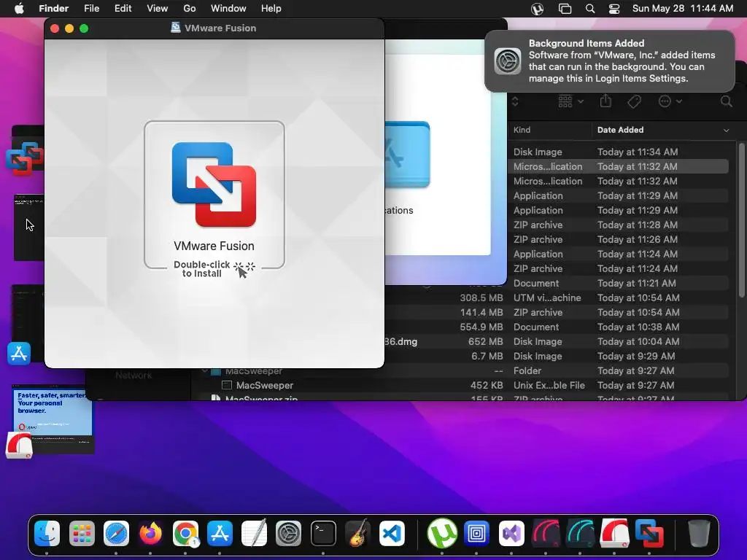Launch Visual Studio Code from the Dock
Screen dimensions: 747x560
(392, 533)
